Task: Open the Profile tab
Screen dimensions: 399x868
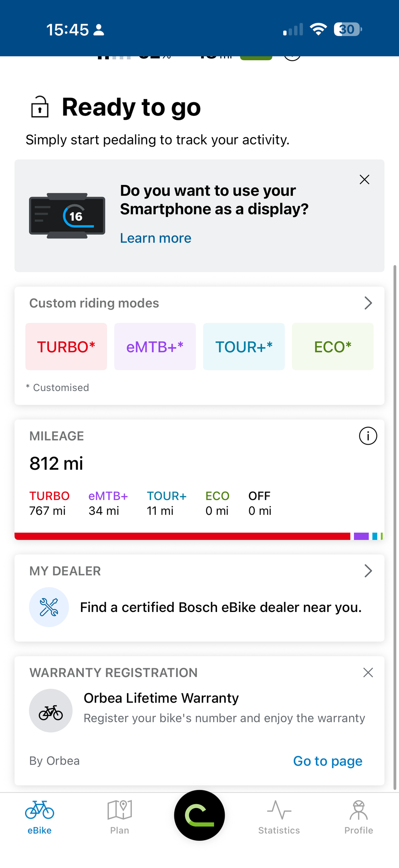Action: click(x=359, y=817)
